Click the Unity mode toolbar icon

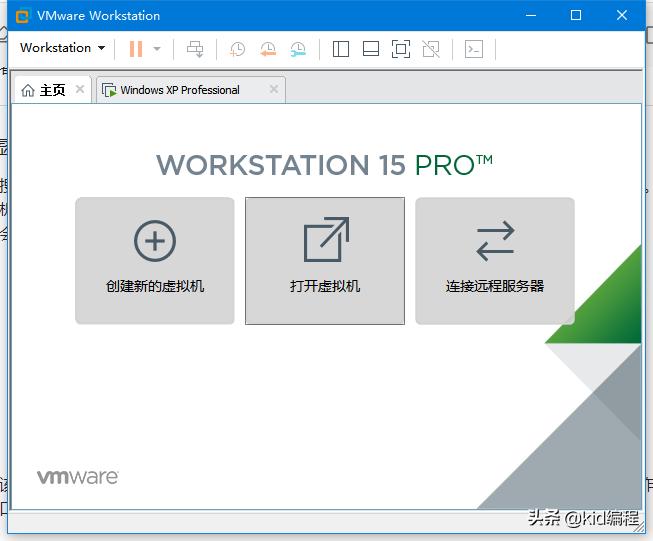pyautogui.click(x=431, y=49)
